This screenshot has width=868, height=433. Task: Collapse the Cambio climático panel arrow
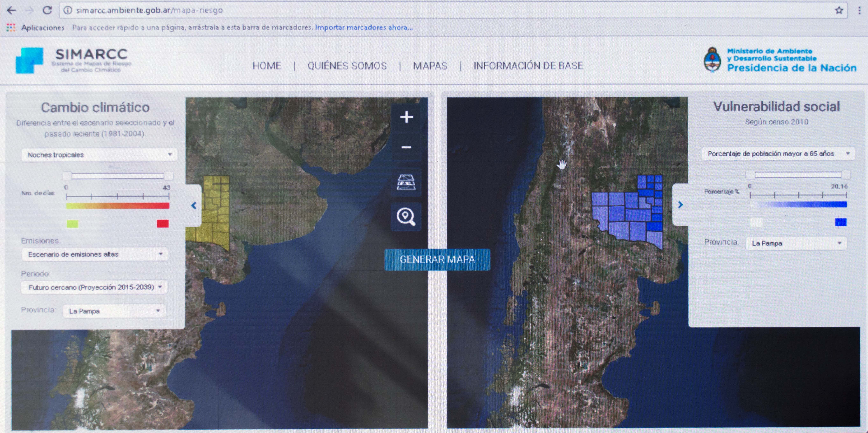tap(194, 206)
